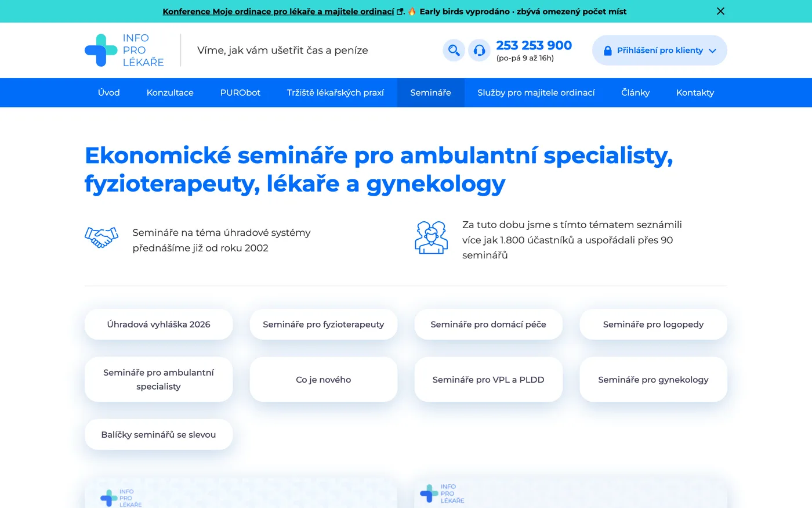
Task: Open the site search magnifier icon
Action: [454, 51]
